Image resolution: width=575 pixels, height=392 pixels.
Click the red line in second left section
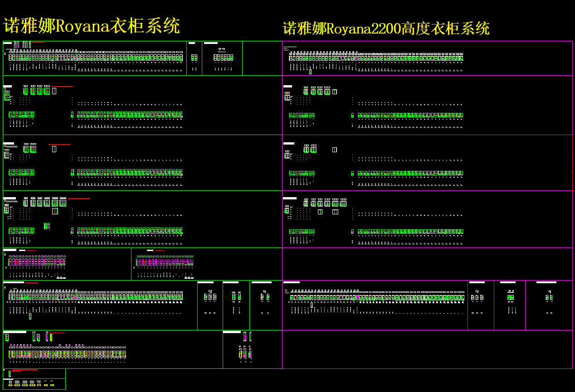click(x=62, y=86)
